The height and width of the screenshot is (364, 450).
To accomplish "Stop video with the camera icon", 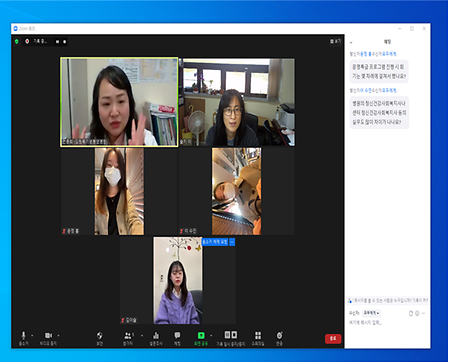I will click(49, 335).
